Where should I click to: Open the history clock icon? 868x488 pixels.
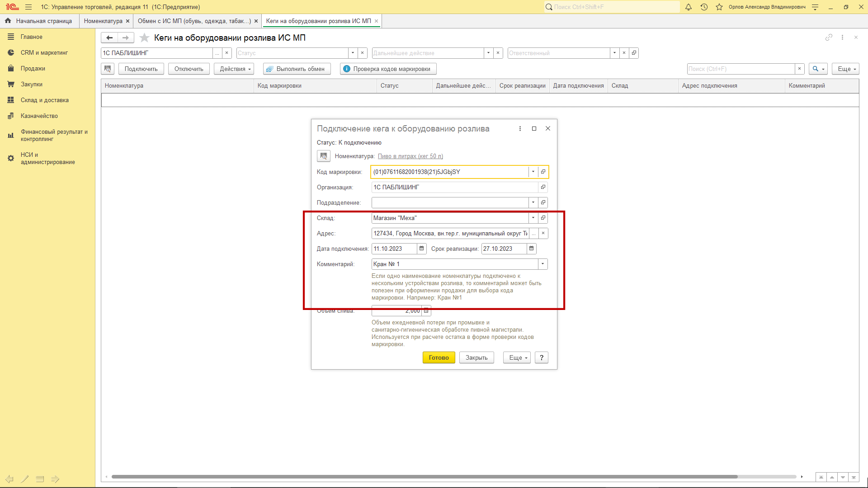pos(704,7)
